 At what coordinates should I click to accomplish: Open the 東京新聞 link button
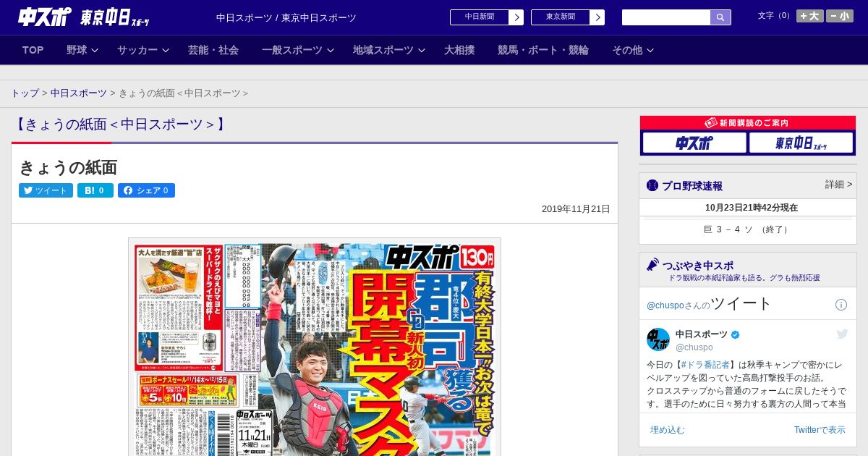[x=568, y=17]
